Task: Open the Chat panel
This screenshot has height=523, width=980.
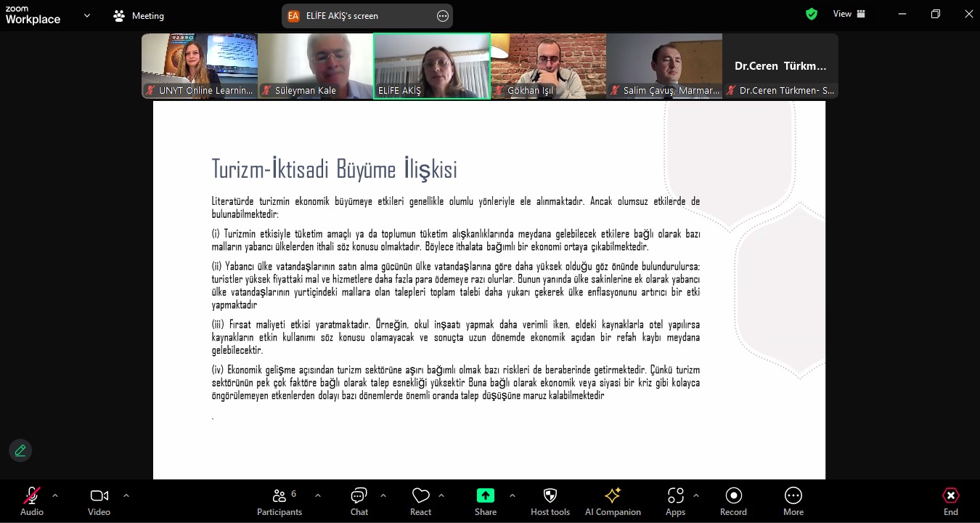Action: pos(359,501)
